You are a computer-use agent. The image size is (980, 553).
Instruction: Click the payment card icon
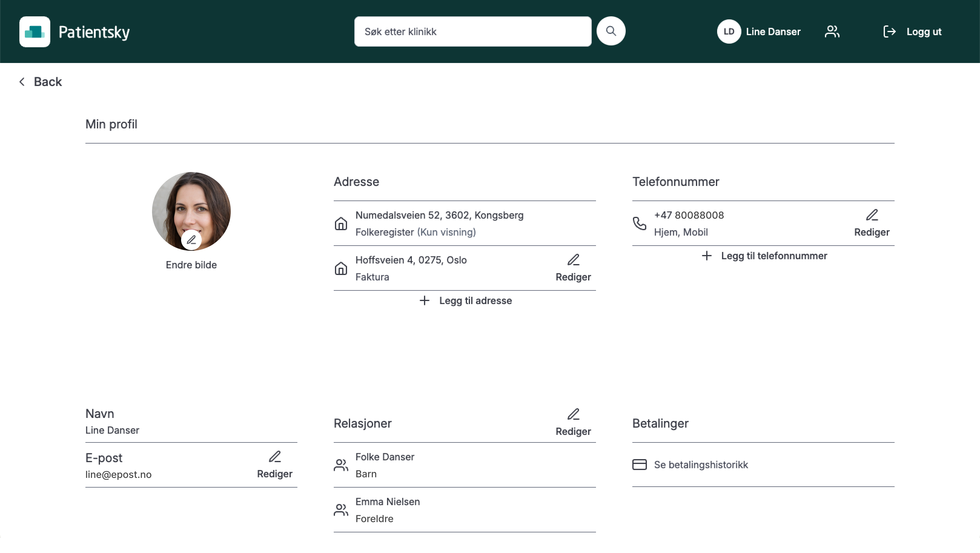[639, 464]
